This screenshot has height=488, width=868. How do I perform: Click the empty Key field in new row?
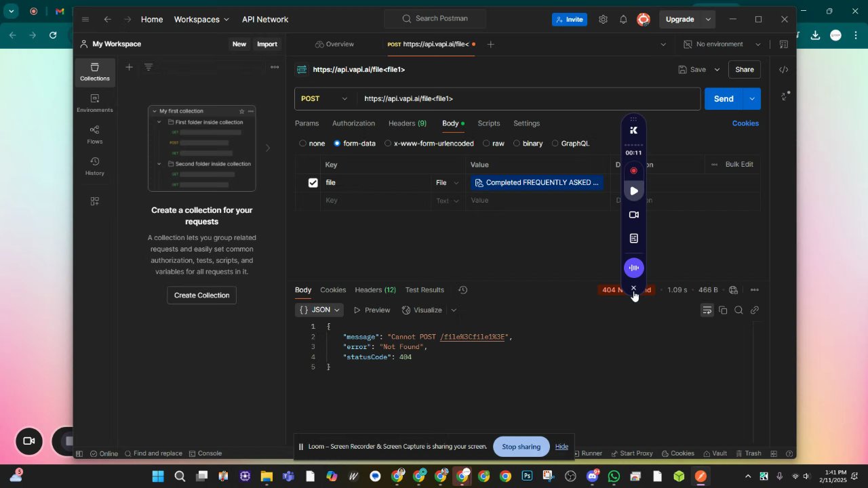(376, 201)
